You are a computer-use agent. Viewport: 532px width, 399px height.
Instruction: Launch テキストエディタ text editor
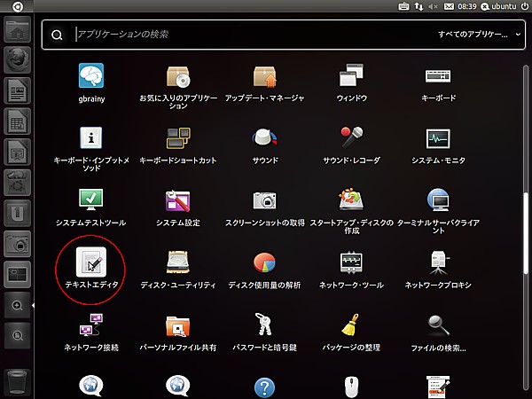pyautogui.click(x=91, y=268)
